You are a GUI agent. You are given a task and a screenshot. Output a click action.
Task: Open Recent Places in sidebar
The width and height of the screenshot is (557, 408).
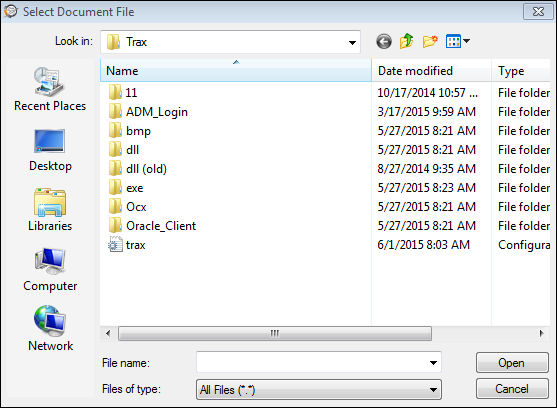(x=50, y=89)
